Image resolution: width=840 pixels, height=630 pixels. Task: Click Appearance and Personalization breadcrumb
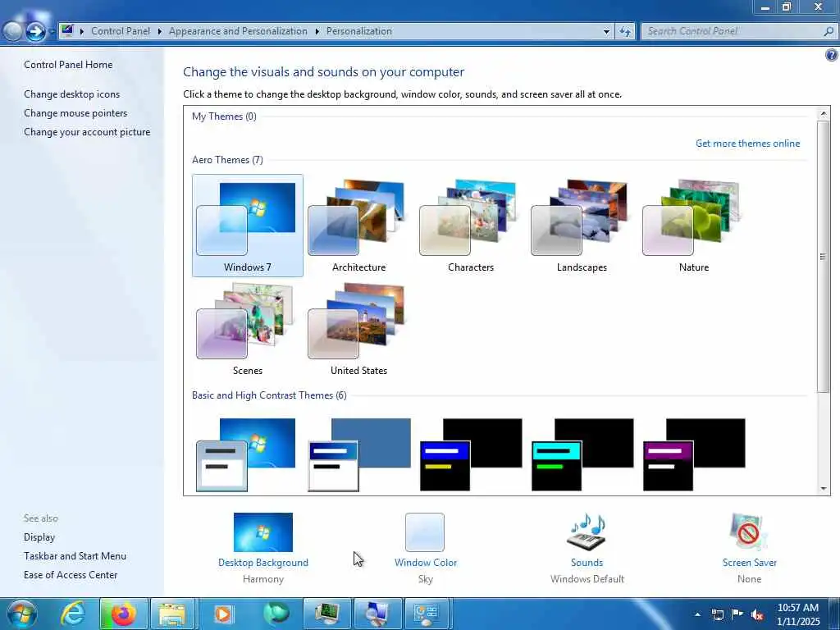tap(238, 31)
